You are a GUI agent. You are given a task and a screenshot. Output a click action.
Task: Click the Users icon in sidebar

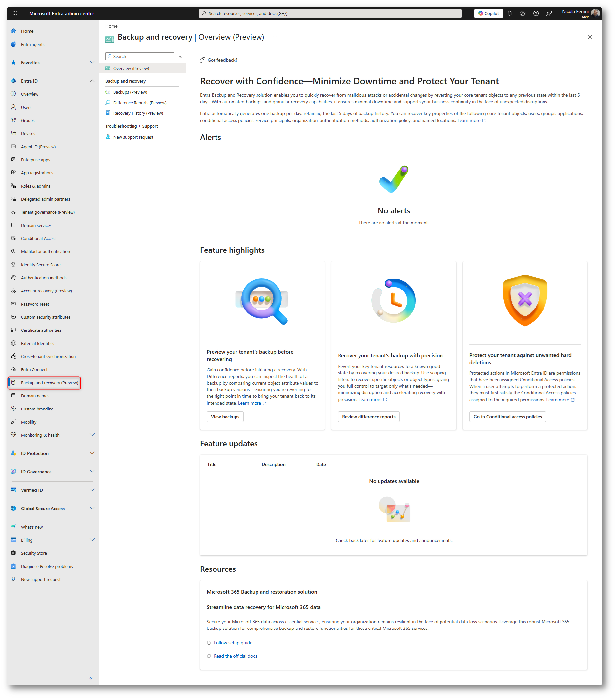click(13, 107)
